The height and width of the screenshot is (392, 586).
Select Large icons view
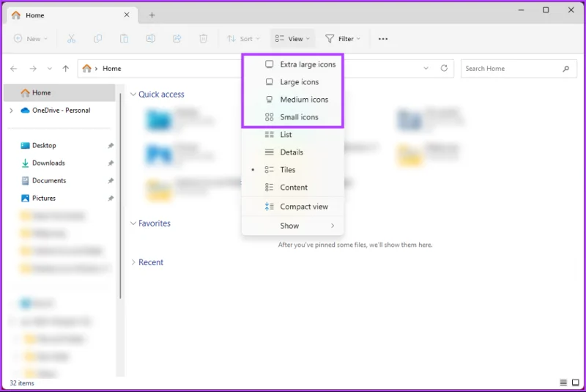tap(292, 82)
